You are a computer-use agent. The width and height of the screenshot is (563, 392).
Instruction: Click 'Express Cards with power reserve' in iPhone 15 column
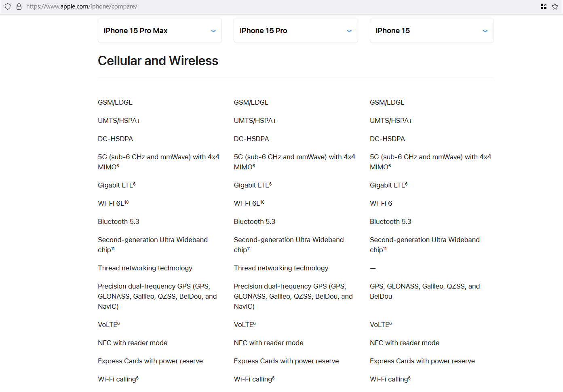[x=422, y=361]
